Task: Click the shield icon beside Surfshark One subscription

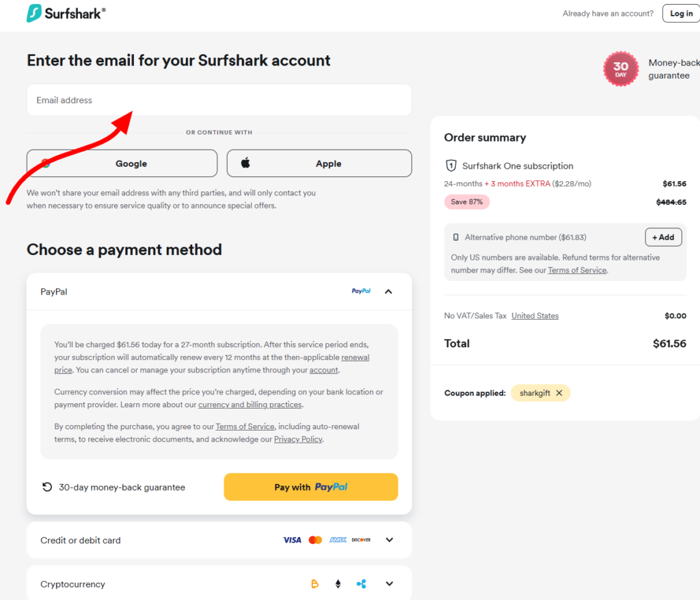Action: coord(452,165)
